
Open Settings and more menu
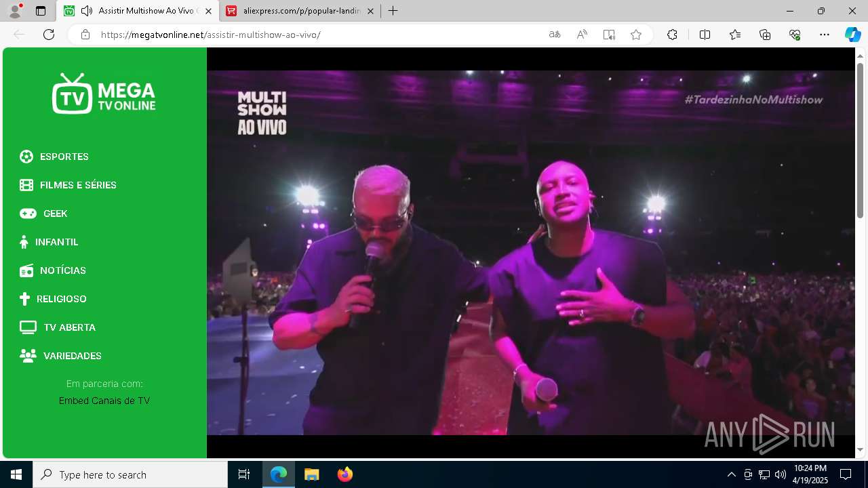coord(825,35)
